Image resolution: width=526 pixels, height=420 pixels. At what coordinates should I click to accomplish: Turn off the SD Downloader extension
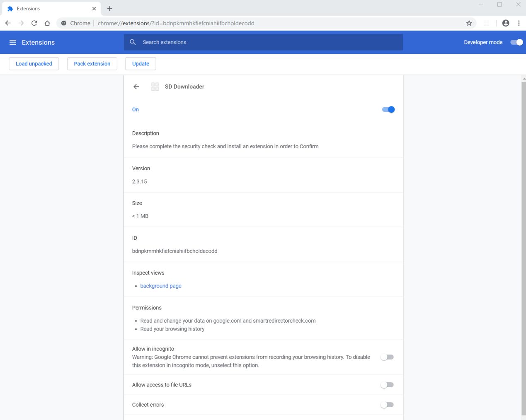(388, 109)
